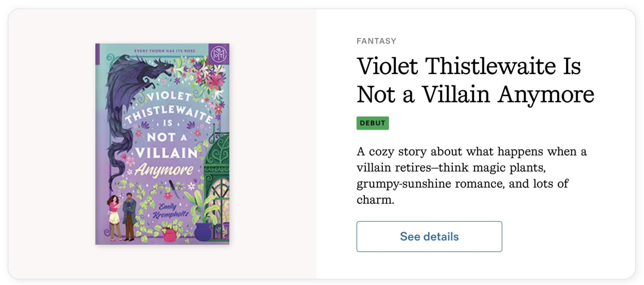Click the Book of the Month logo badge
Viewport: 644px width, 285px height.
[218, 54]
